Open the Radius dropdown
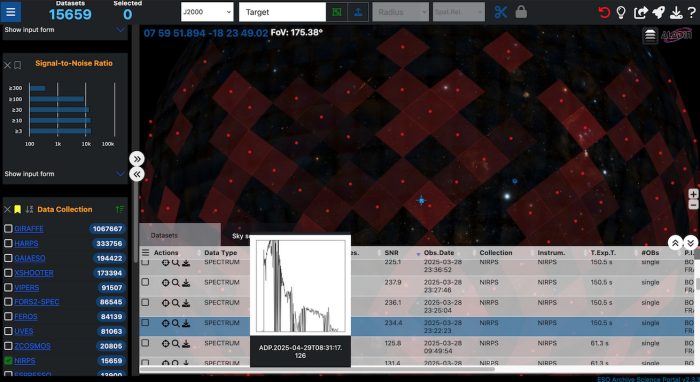The width and height of the screenshot is (700, 382). [x=400, y=12]
